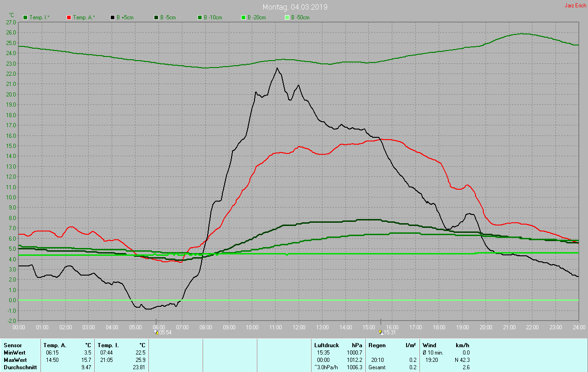Image resolution: width=588 pixels, height=372 pixels.
Task: Click the average wind value '2.6'
Action: click(466, 367)
